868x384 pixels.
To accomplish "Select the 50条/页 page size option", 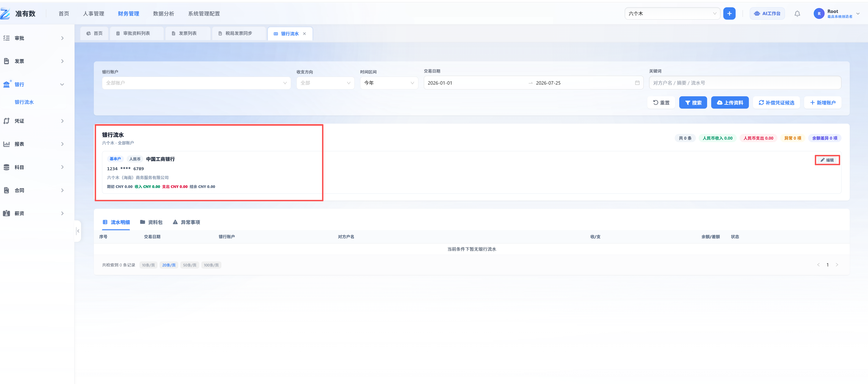I will tap(190, 265).
